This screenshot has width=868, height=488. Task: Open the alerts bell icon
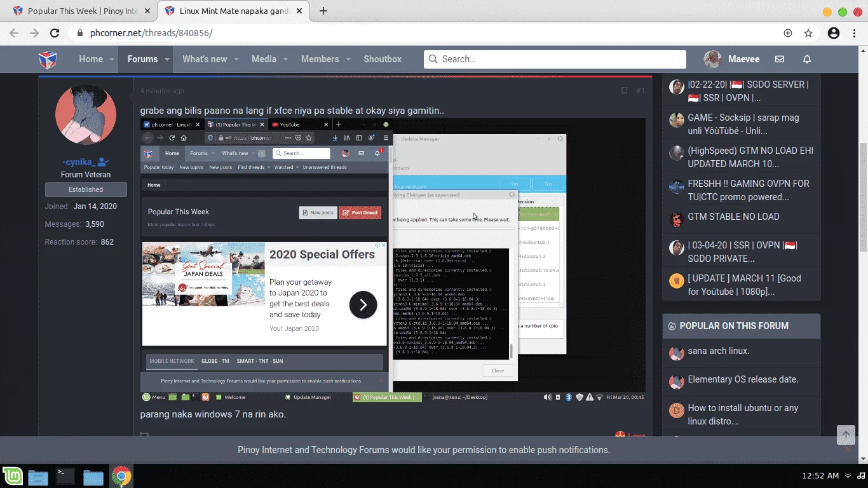click(x=807, y=59)
